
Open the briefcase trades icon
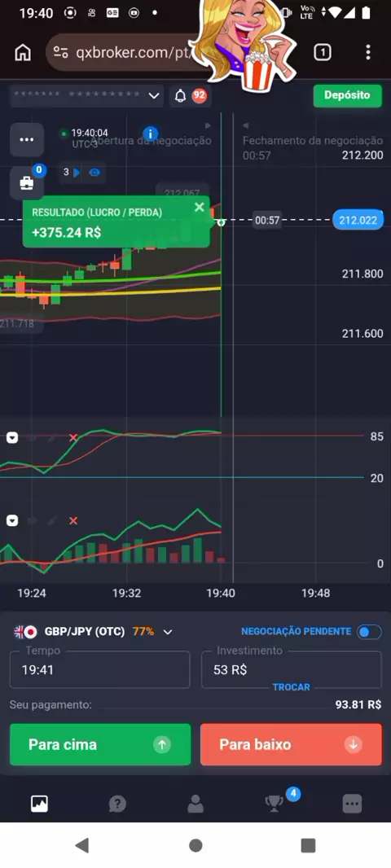click(27, 183)
